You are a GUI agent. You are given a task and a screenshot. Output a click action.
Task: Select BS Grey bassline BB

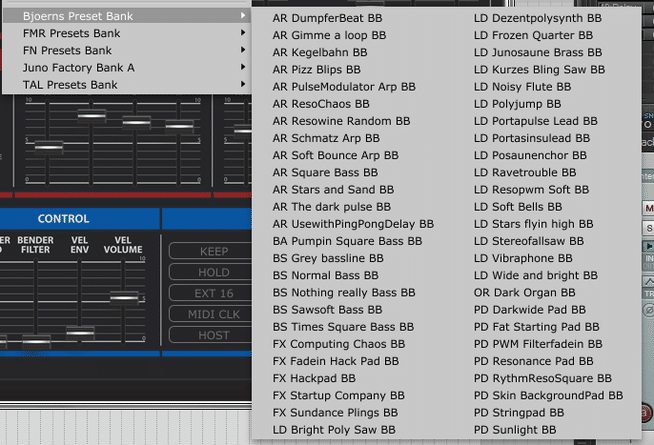point(328,258)
